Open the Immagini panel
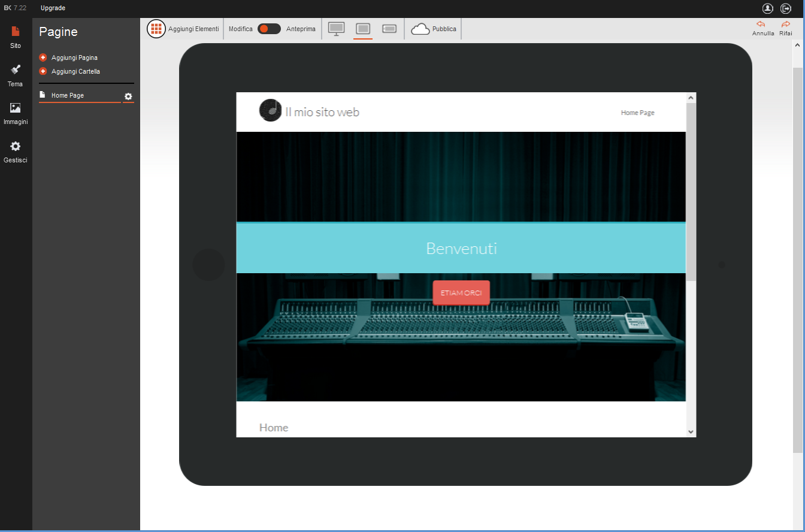 [x=16, y=113]
